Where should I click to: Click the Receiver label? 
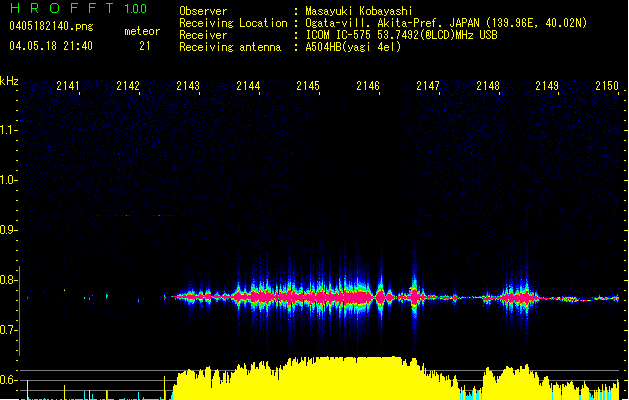pos(203,35)
